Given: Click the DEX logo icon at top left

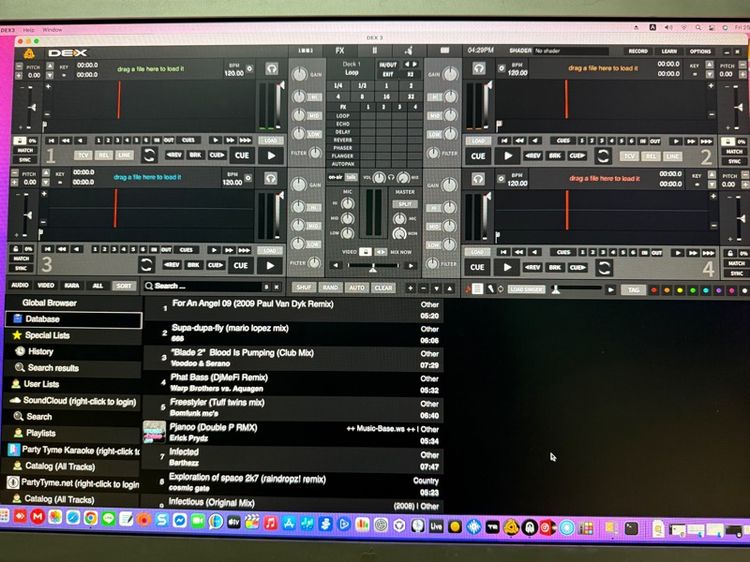Looking at the screenshot, I should [x=29, y=53].
